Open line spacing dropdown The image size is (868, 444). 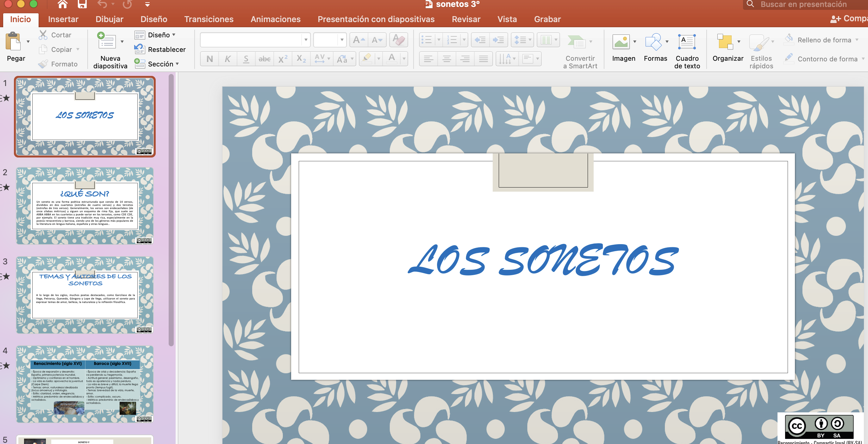click(530, 40)
